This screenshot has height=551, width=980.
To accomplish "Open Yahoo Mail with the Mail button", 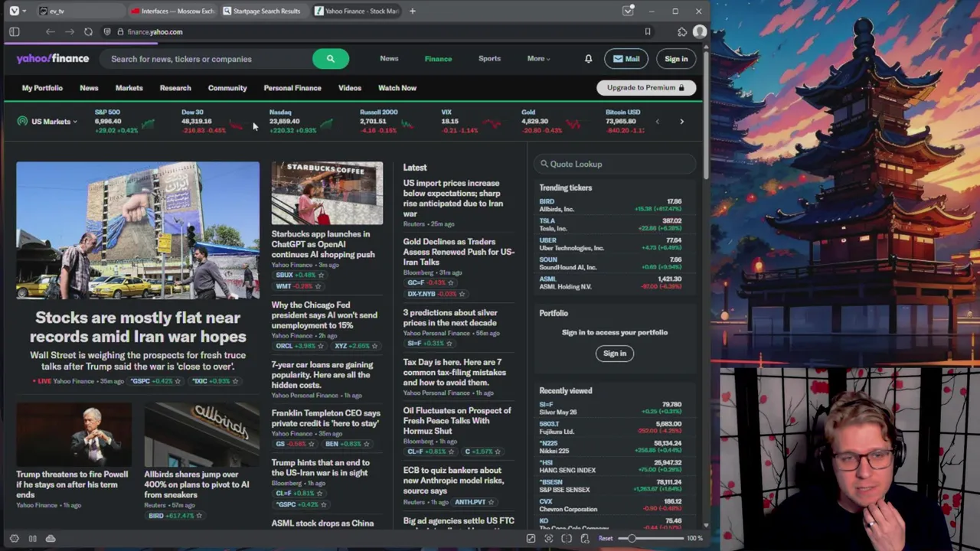I will click(626, 59).
